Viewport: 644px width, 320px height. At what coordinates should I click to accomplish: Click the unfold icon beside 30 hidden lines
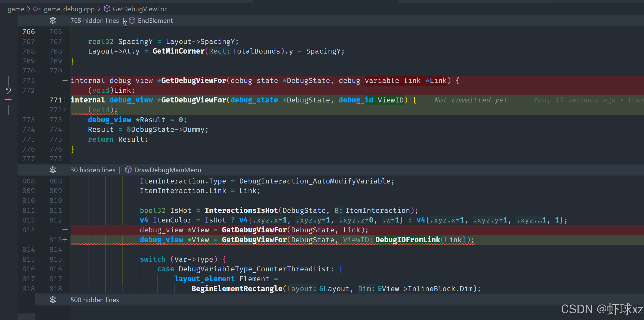coord(53,170)
